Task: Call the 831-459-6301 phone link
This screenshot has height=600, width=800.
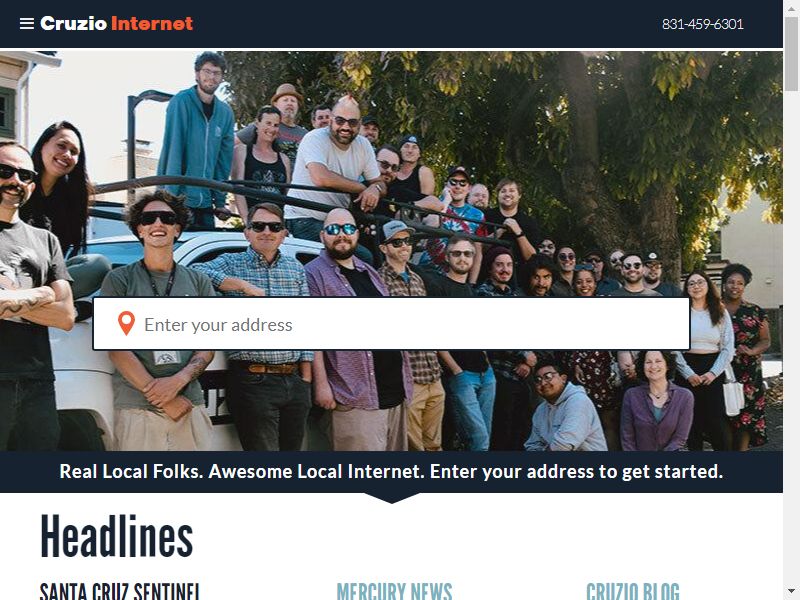Action: [x=703, y=24]
